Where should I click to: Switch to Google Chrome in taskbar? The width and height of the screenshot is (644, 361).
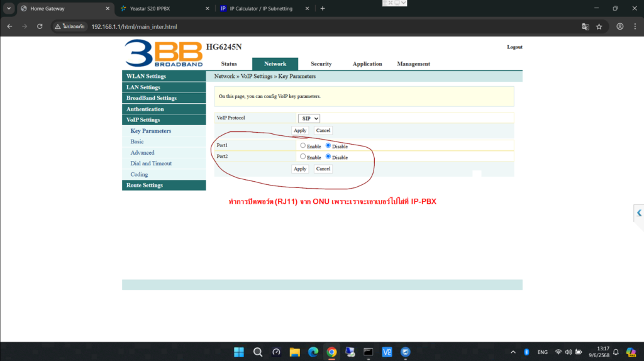[331, 352]
